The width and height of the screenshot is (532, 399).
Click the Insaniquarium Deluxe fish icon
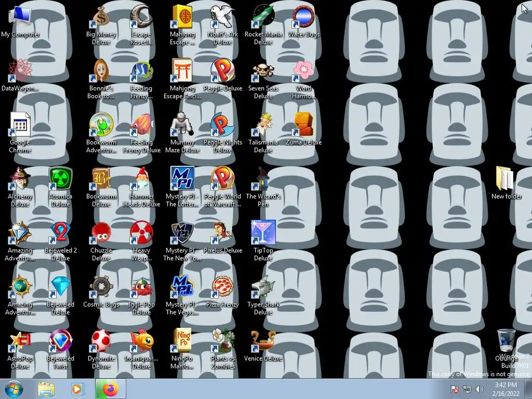pyautogui.click(x=141, y=341)
